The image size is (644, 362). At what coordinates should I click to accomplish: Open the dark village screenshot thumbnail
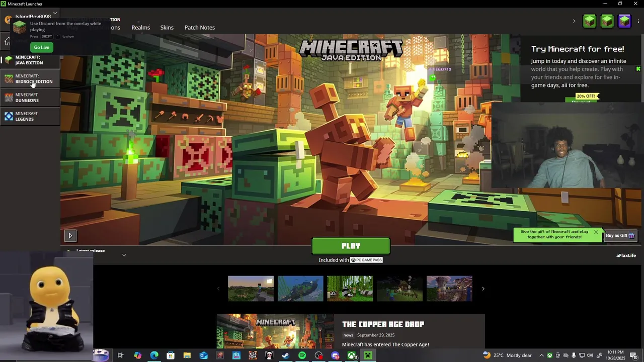click(x=400, y=289)
